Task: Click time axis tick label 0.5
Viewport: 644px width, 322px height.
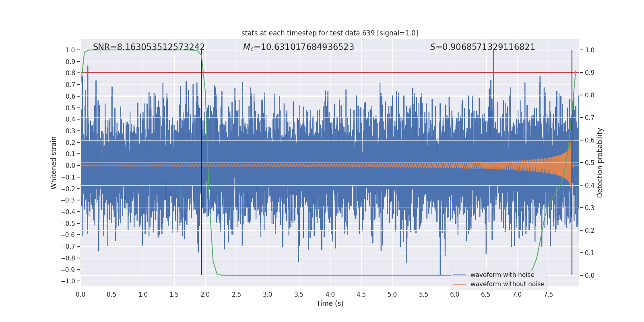Action: click(111, 295)
